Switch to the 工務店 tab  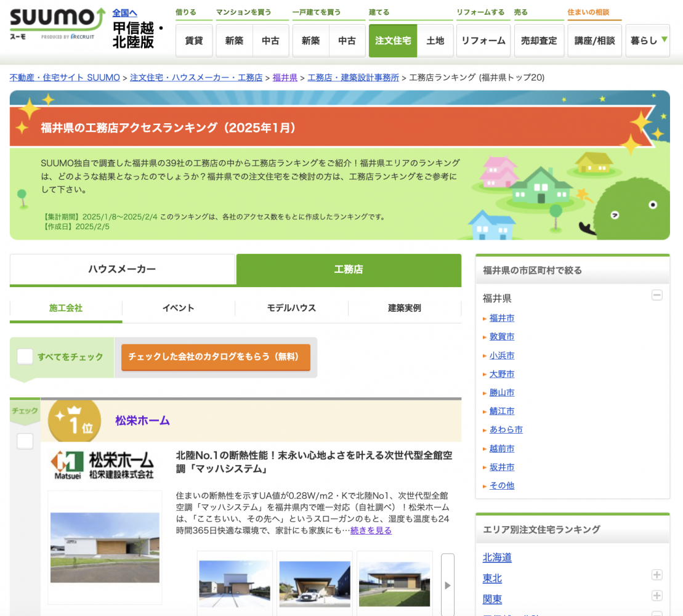pyautogui.click(x=349, y=269)
